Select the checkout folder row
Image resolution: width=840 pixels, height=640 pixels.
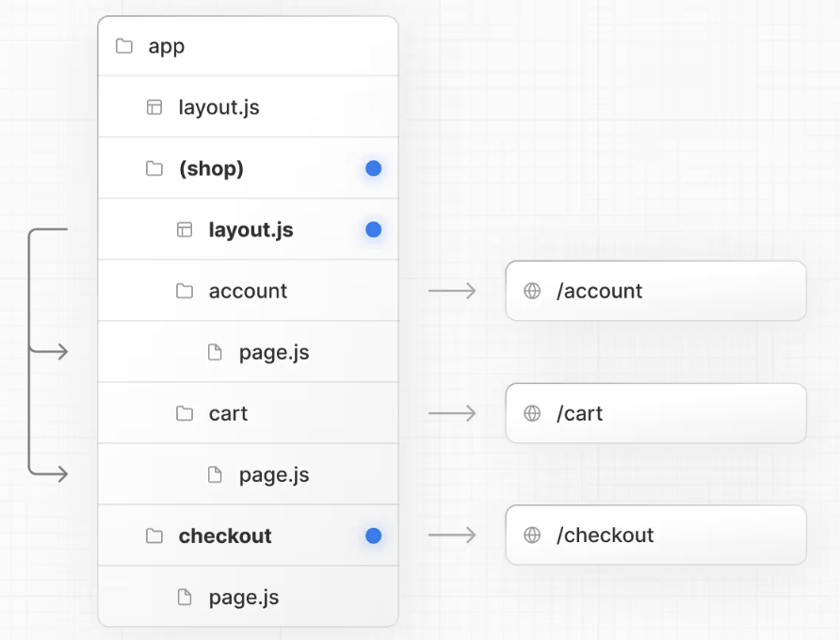[x=225, y=536]
